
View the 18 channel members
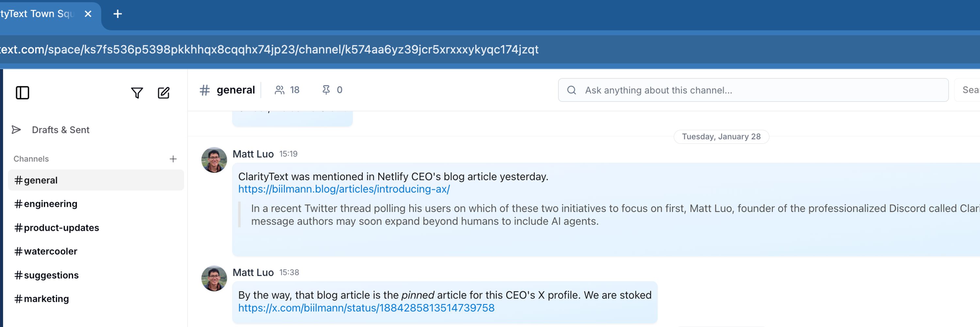[287, 90]
